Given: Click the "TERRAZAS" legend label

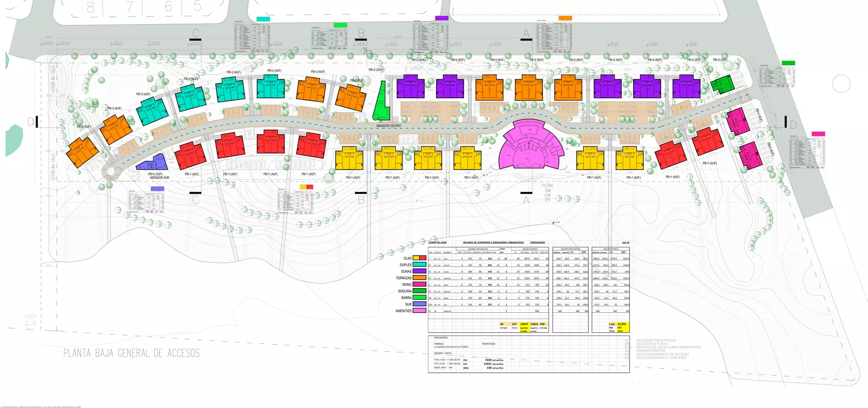Looking at the screenshot, I should point(403,278).
